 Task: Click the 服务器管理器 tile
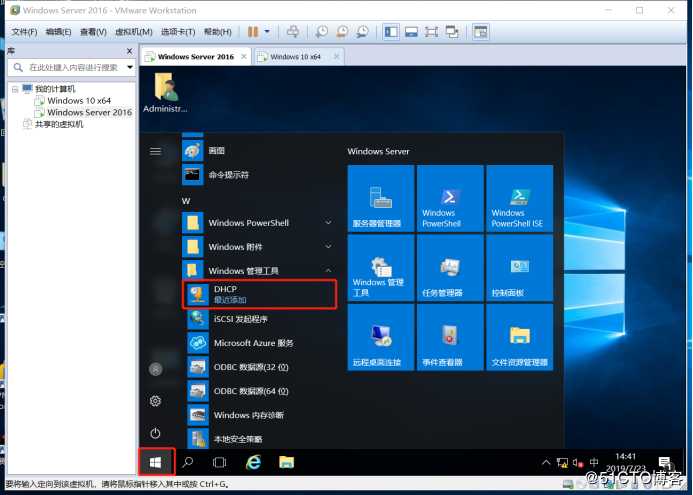pos(381,198)
